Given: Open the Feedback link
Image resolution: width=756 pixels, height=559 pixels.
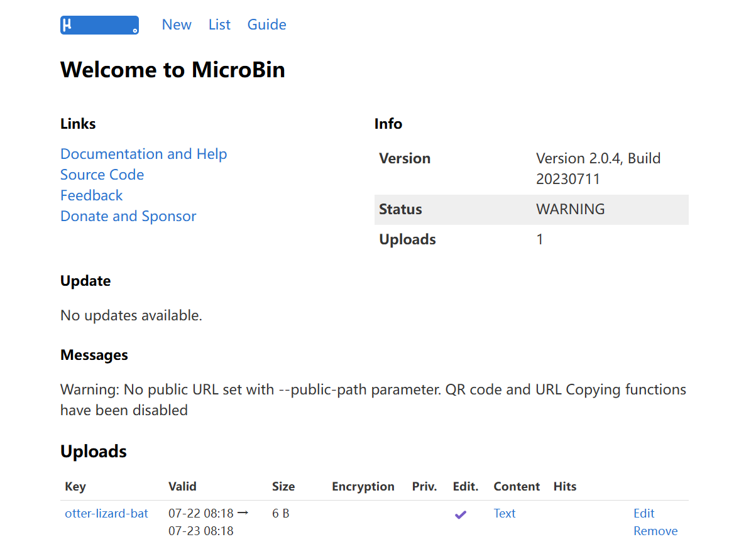Looking at the screenshot, I should coord(91,195).
